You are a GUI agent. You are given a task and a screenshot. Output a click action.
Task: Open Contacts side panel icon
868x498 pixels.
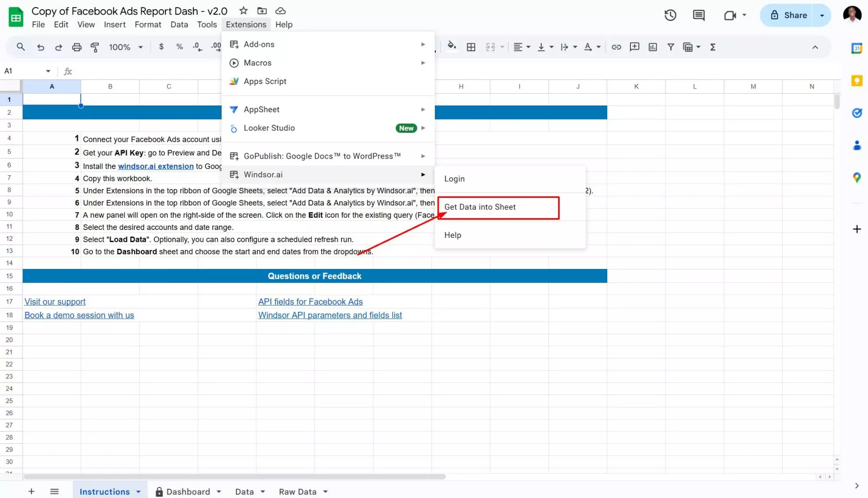(x=857, y=145)
